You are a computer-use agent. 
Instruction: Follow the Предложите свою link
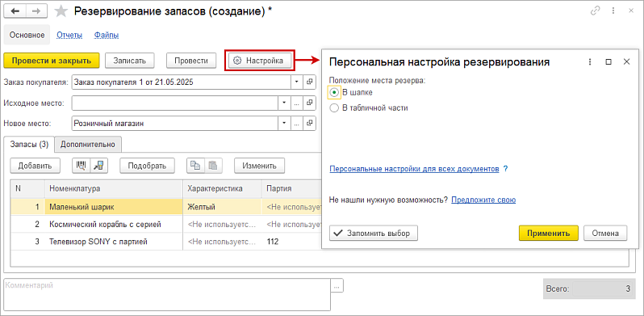coord(483,200)
